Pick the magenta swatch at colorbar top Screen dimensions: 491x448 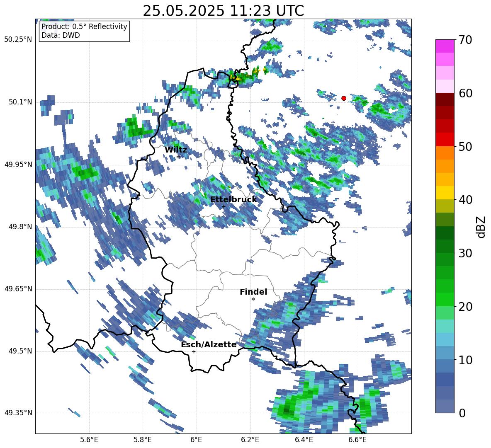coord(445,46)
